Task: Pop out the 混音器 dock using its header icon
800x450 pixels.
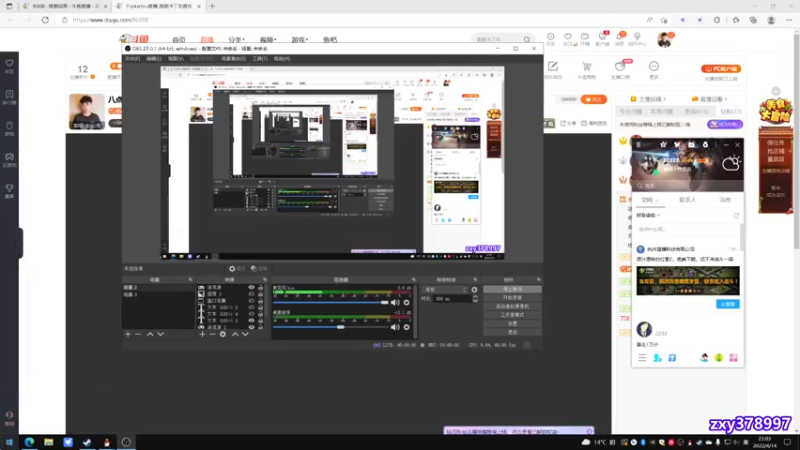Action: pos(414,280)
